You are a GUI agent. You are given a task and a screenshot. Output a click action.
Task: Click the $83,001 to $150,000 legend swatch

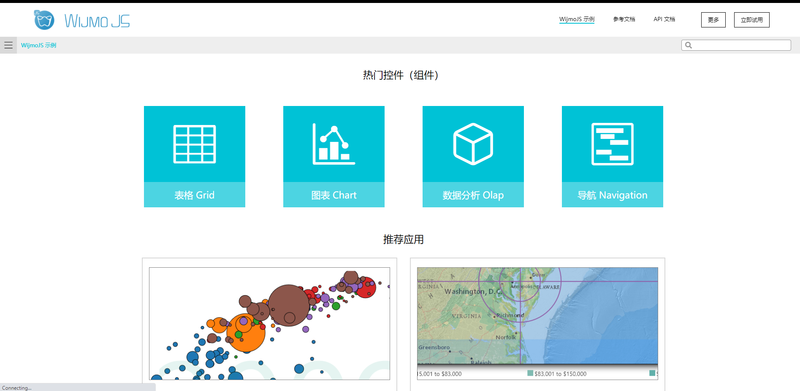tap(531, 374)
